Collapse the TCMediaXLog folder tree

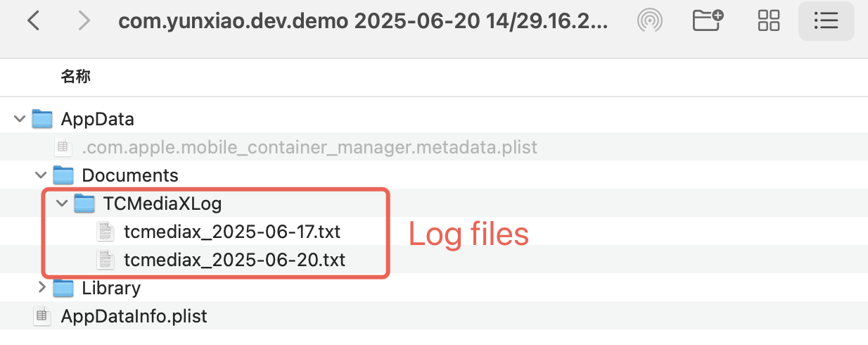click(x=61, y=204)
